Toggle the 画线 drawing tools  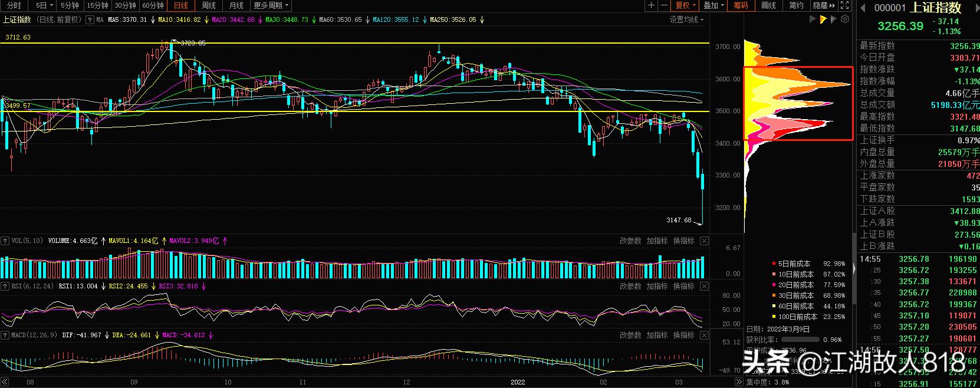768,5
